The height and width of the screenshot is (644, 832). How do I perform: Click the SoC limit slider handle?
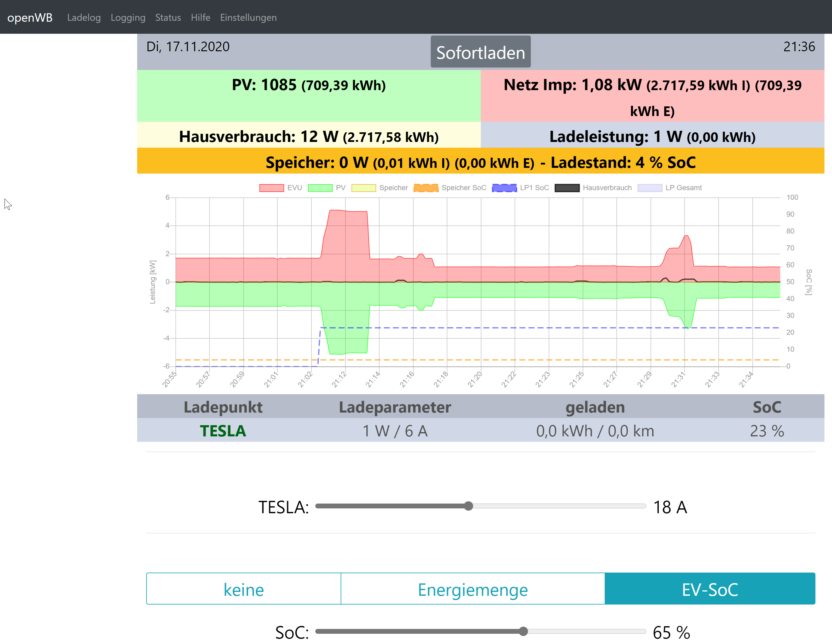tap(523, 631)
